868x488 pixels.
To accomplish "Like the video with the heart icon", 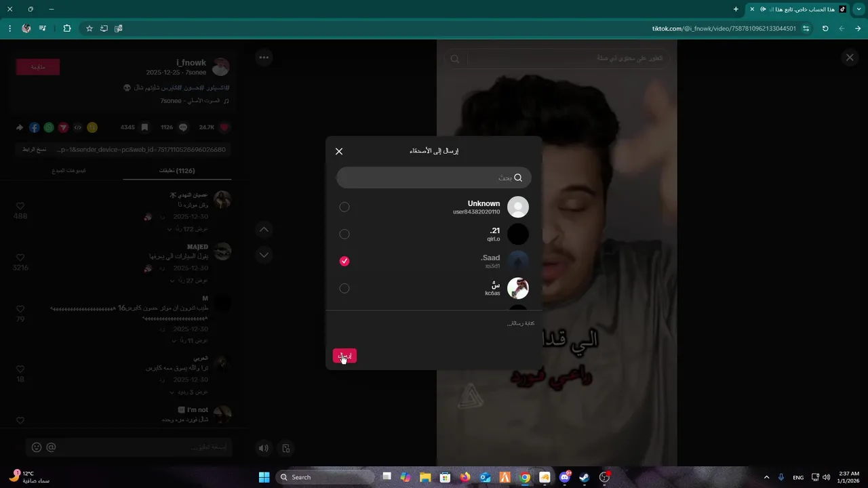I will click(x=225, y=127).
